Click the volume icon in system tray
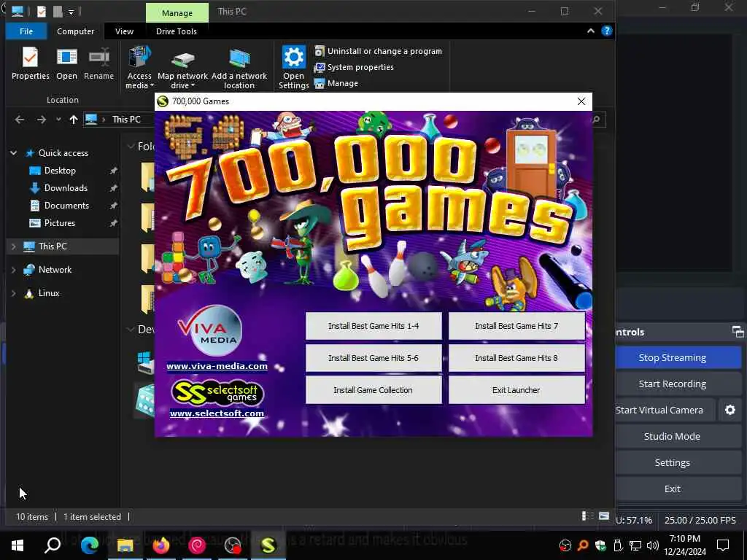The width and height of the screenshot is (747, 560). pos(653,545)
